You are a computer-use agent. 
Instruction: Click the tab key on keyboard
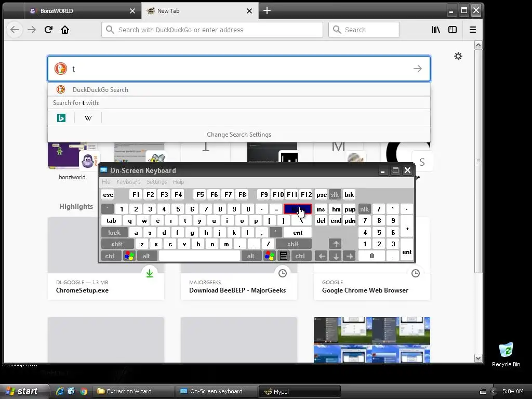111,221
